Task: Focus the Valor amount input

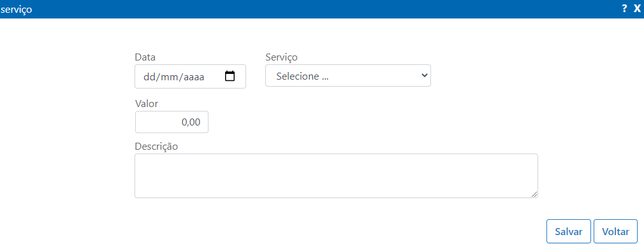Action: pos(172,122)
